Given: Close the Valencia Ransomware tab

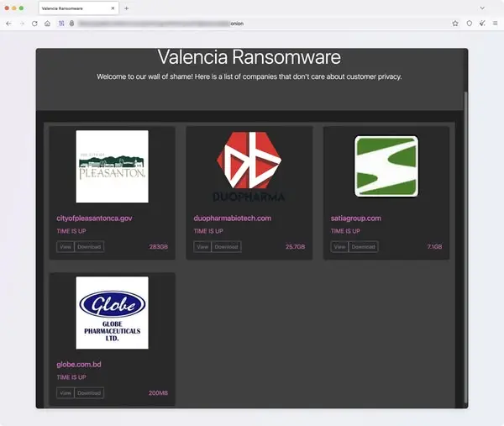Looking at the screenshot, I should pos(113,8).
